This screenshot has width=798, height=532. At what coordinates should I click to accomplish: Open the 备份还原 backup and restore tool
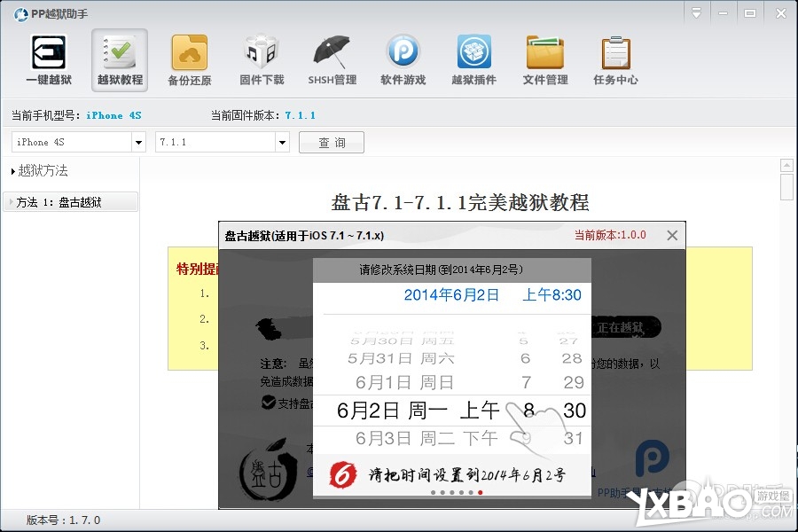[189, 59]
